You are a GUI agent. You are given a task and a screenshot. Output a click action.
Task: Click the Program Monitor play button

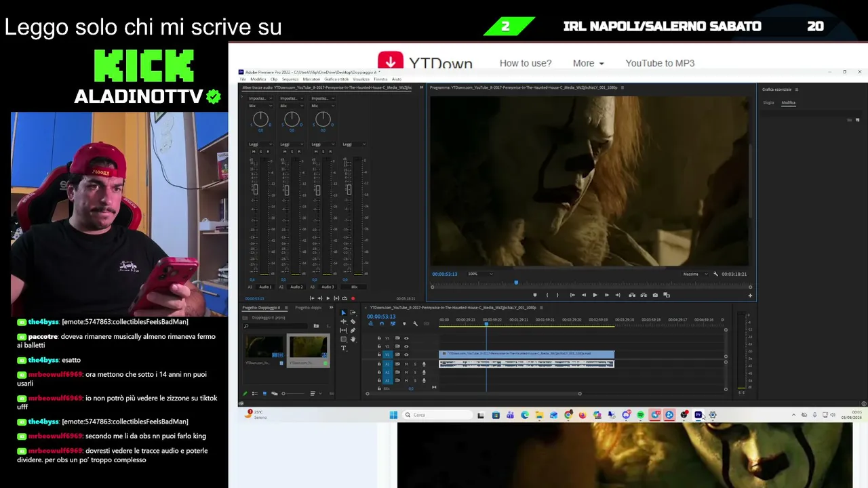[x=595, y=295]
